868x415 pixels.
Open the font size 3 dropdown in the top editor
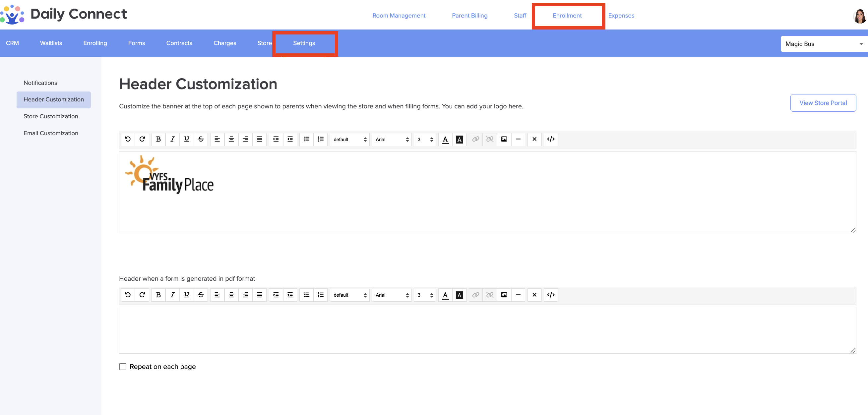click(425, 140)
